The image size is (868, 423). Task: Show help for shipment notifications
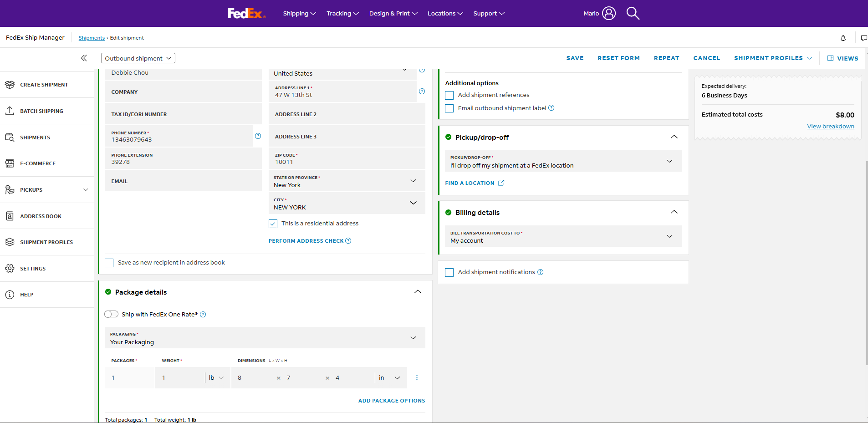point(540,272)
